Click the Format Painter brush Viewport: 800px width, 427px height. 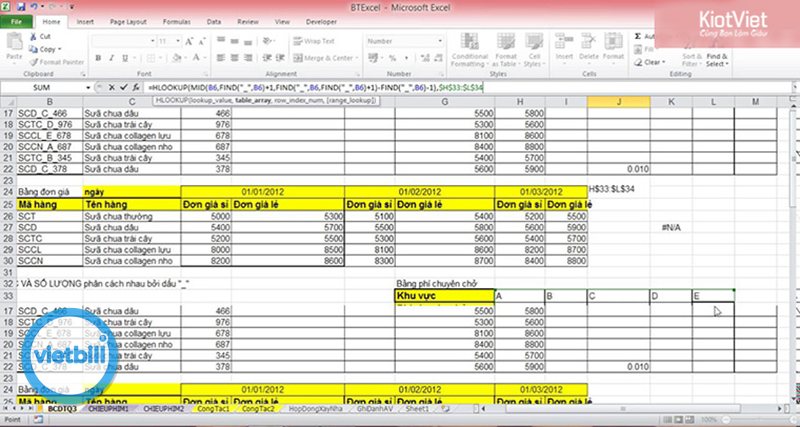click(34, 60)
